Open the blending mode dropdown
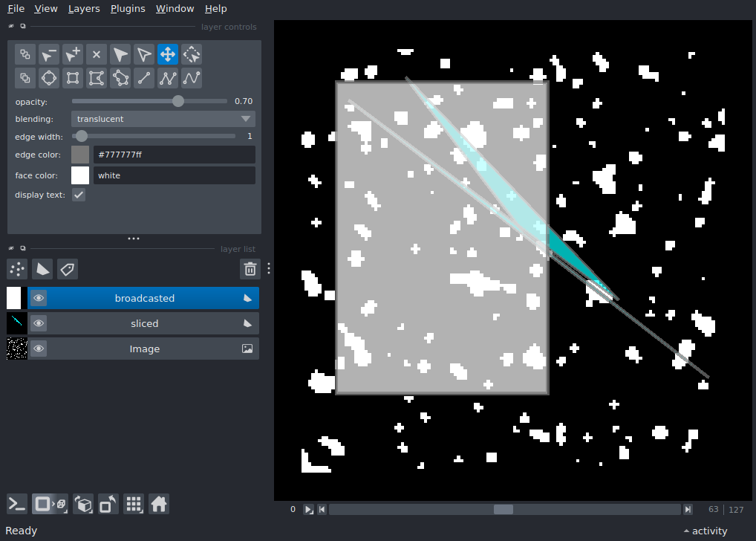The height and width of the screenshot is (541, 756). click(x=163, y=119)
